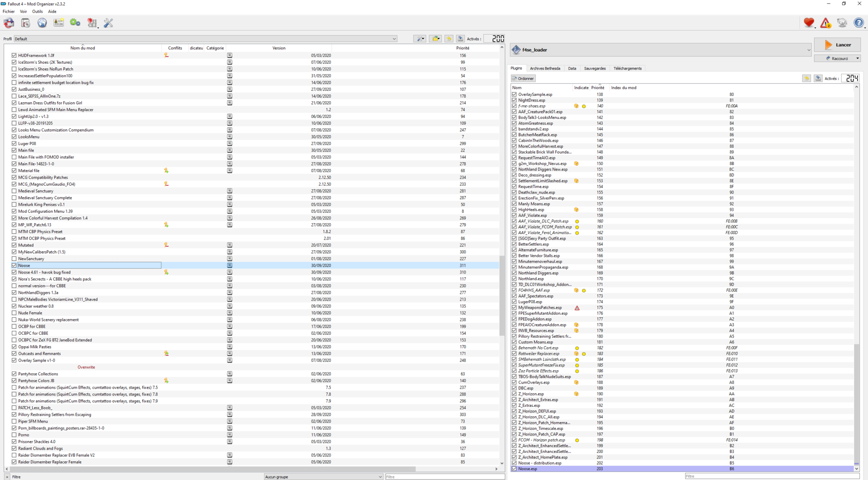
Task: Click the f4se_loader executable icon
Action: (516, 50)
